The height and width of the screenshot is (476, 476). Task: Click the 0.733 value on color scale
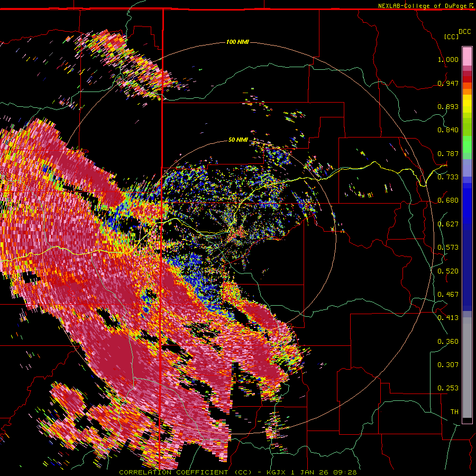(x=448, y=177)
